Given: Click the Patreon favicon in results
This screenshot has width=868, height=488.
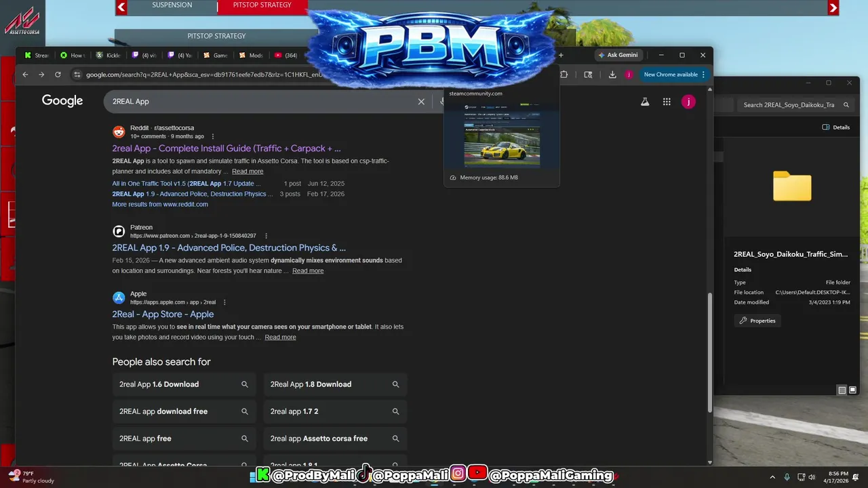Looking at the screenshot, I should (119, 231).
